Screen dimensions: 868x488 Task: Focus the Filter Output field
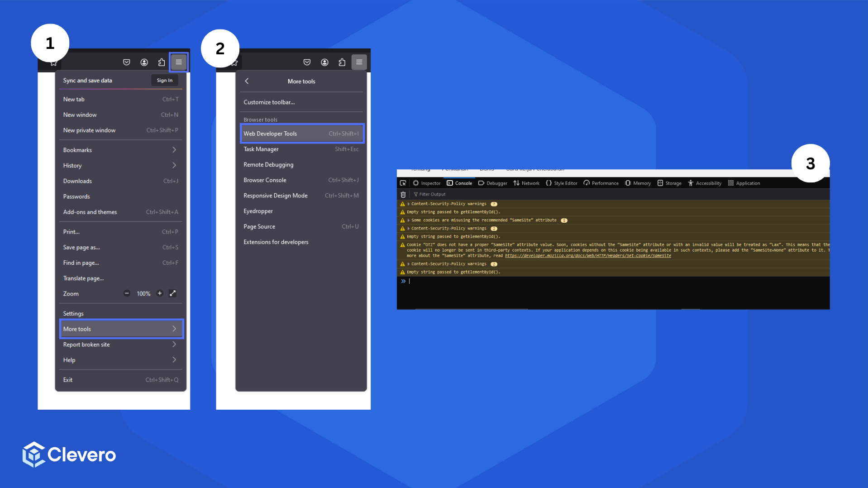tap(620, 195)
